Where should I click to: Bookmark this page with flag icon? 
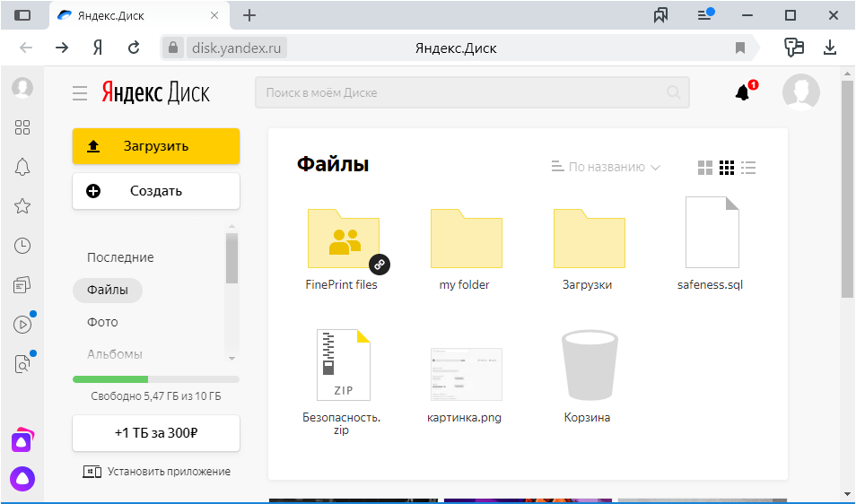click(740, 48)
